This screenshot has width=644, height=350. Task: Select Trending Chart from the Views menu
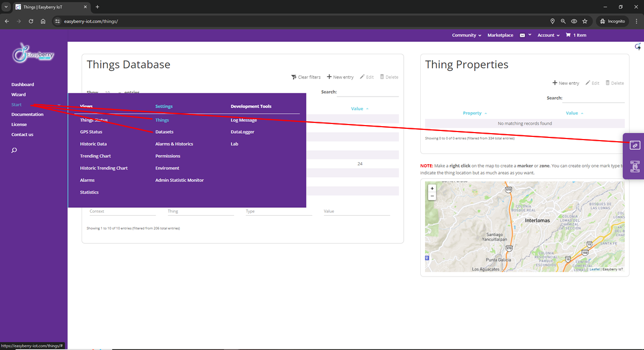point(96,156)
